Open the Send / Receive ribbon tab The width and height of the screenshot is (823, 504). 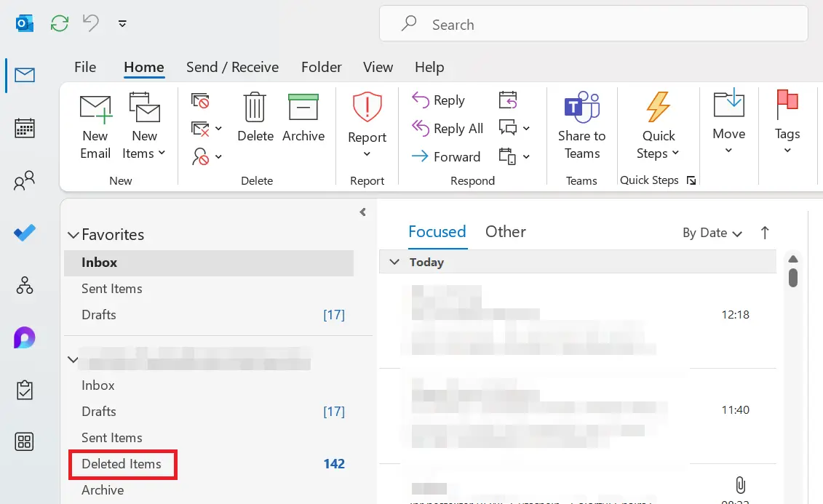click(232, 67)
